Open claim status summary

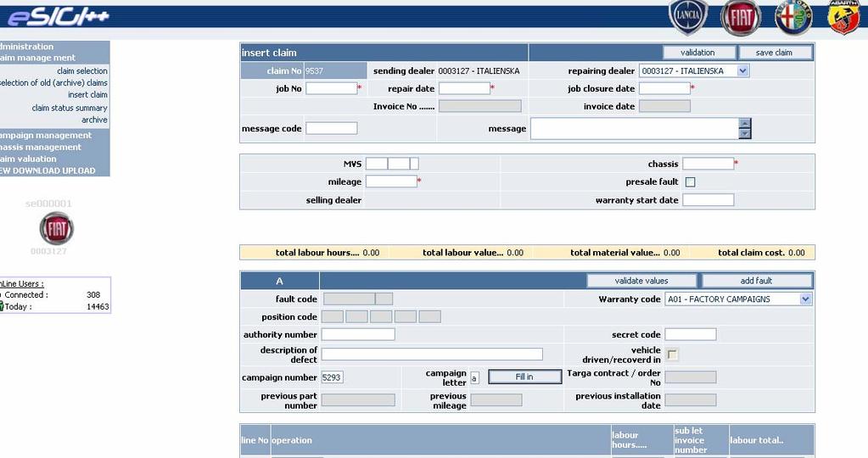pyautogui.click(x=70, y=108)
